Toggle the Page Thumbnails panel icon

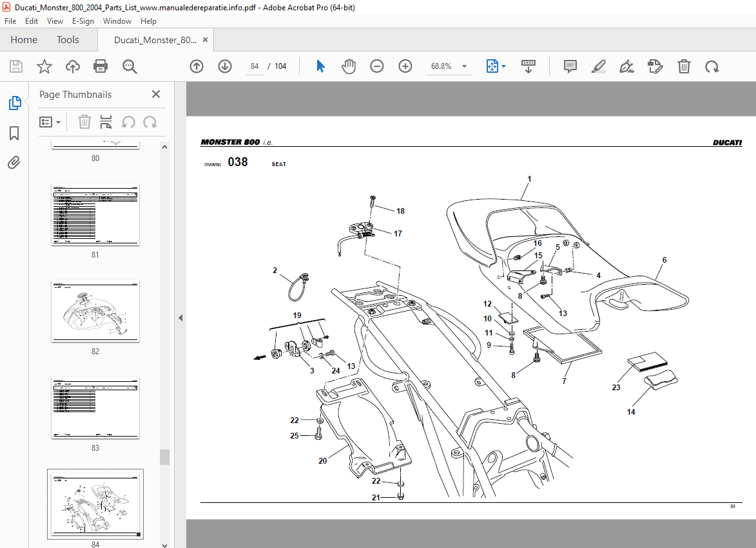coord(14,103)
